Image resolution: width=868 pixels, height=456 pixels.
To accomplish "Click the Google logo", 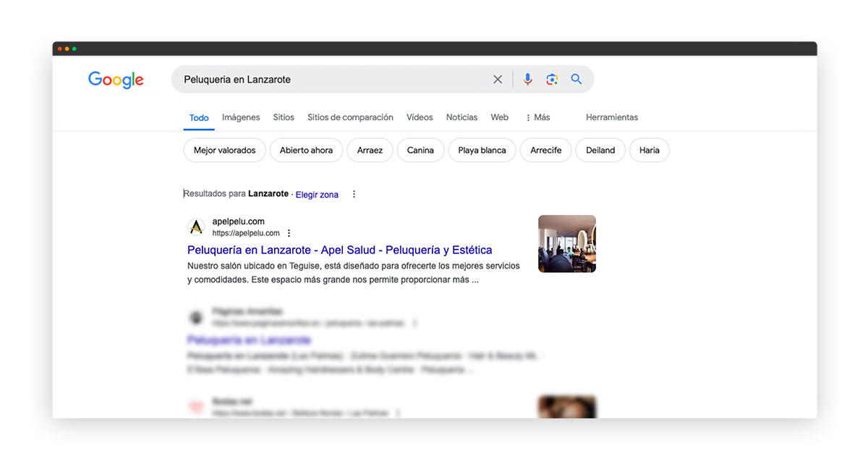I will 116,80.
